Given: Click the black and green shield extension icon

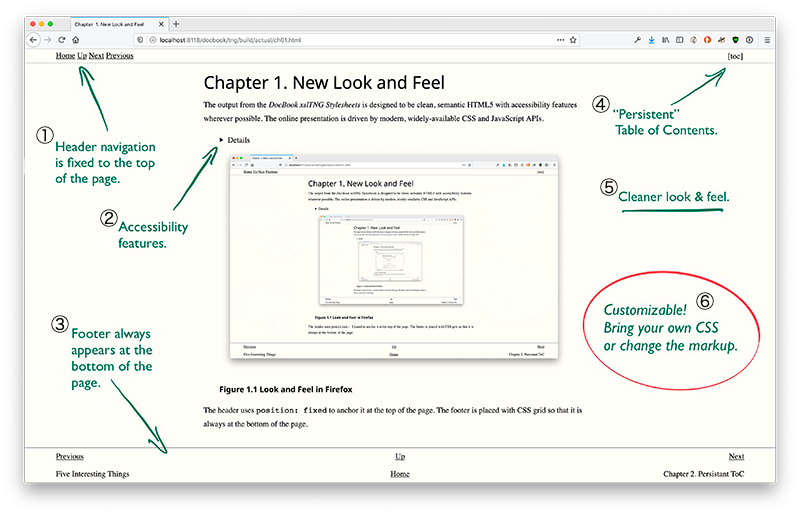Looking at the screenshot, I should coord(735,40).
